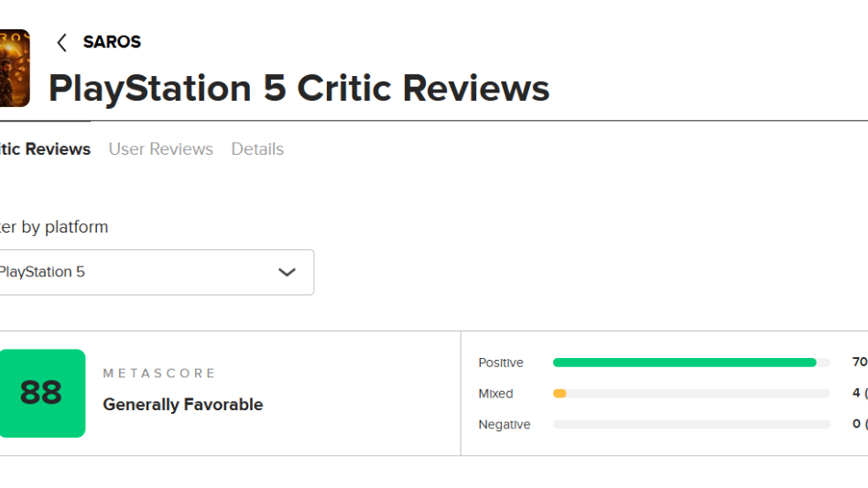Open the Details tab
Viewport: 868px width, 488px height.
pyautogui.click(x=257, y=149)
